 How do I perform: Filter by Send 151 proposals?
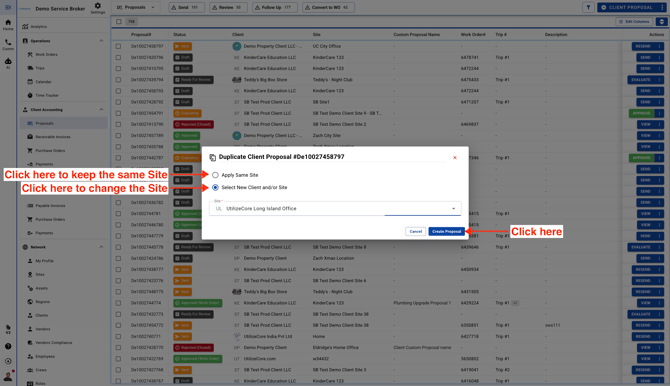185,7
